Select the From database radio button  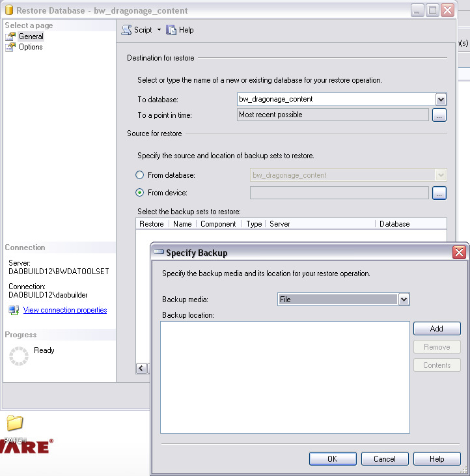[x=139, y=175]
